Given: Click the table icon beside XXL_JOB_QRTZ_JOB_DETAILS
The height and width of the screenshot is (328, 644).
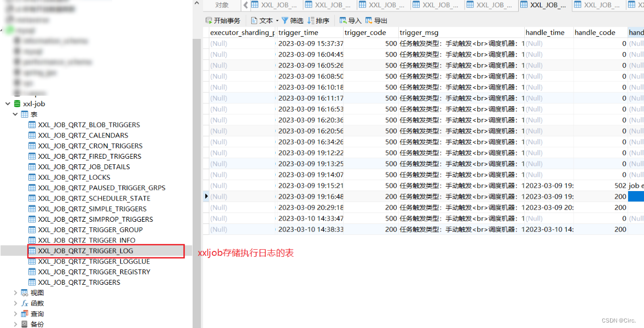Looking at the screenshot, I should coord(32,167).
